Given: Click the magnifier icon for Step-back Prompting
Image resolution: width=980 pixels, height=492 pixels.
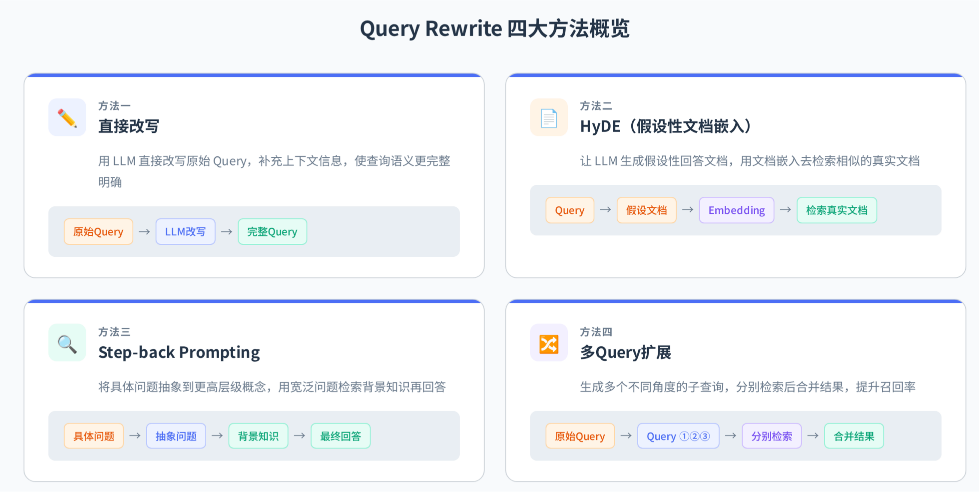Looking at the screenshot, I should click(x=67, y=343).
